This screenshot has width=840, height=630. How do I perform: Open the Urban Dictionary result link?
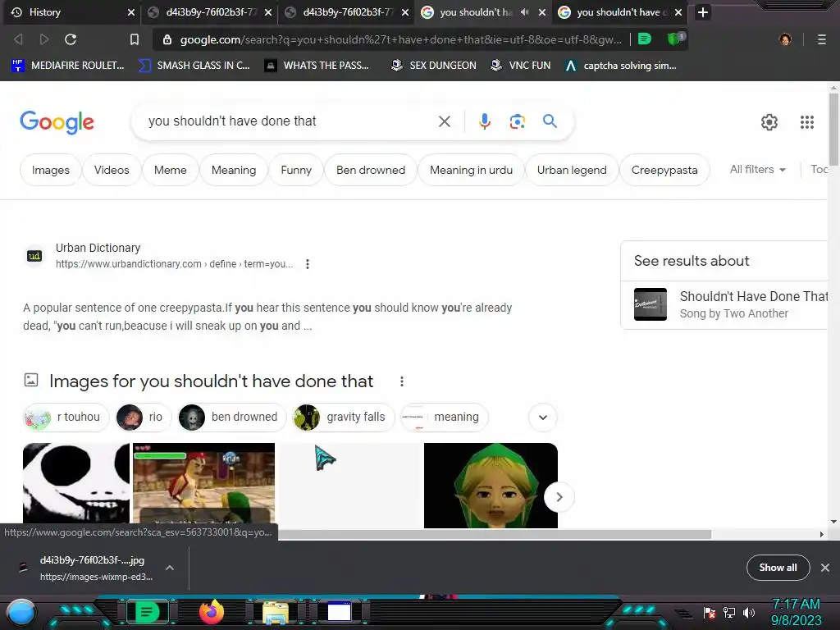click(x=174, y=256)
